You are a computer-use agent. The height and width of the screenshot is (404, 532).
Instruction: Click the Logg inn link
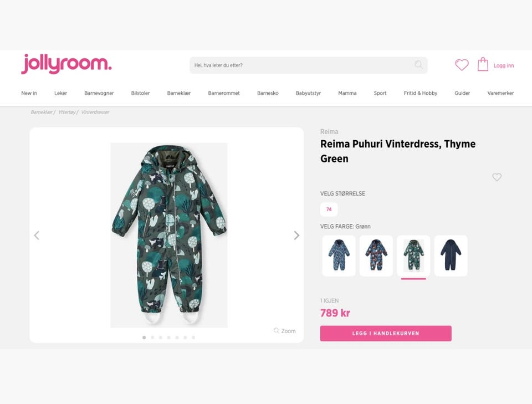click(504, 65)
